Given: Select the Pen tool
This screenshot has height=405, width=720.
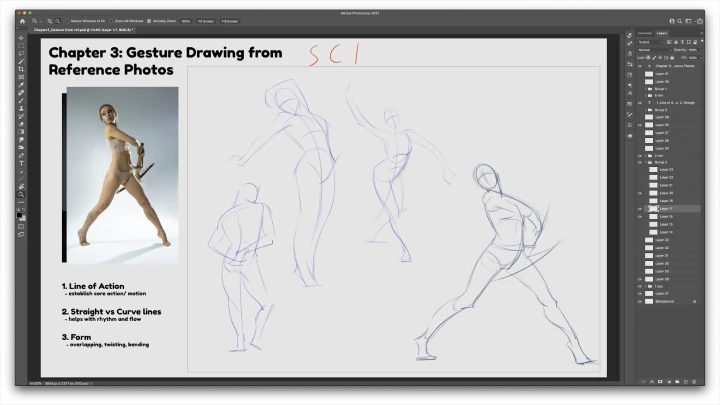Looking at the screenshot, I should [21, 155].
